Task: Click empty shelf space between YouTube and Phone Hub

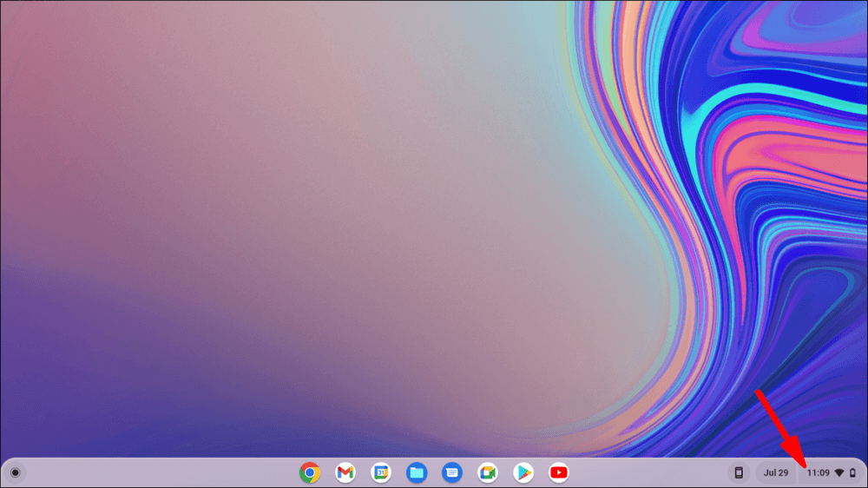Action: coord(647,472)
